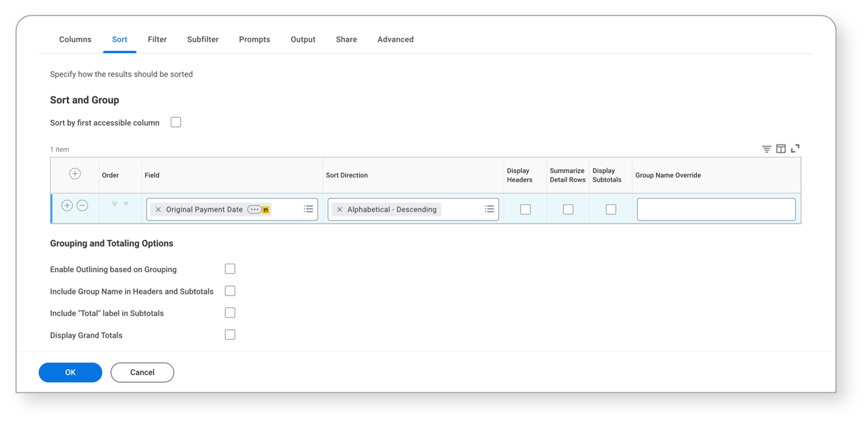The width and height of the screenshot is (868, 424).
Task: Click the yellow date field type icon
Action: click(x=266, y=210)
